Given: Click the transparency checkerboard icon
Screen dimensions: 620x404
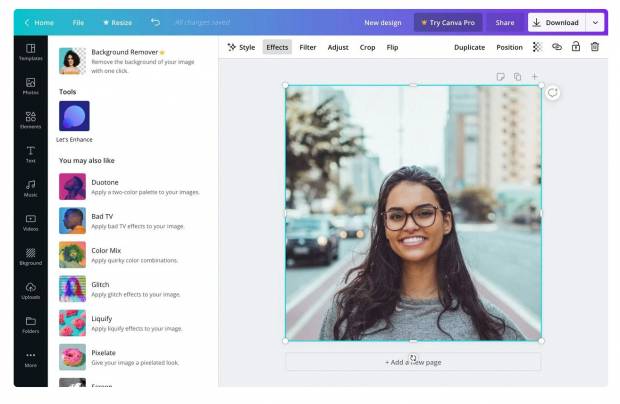Looking at the screenshot, I should click(x=537, y=47).
